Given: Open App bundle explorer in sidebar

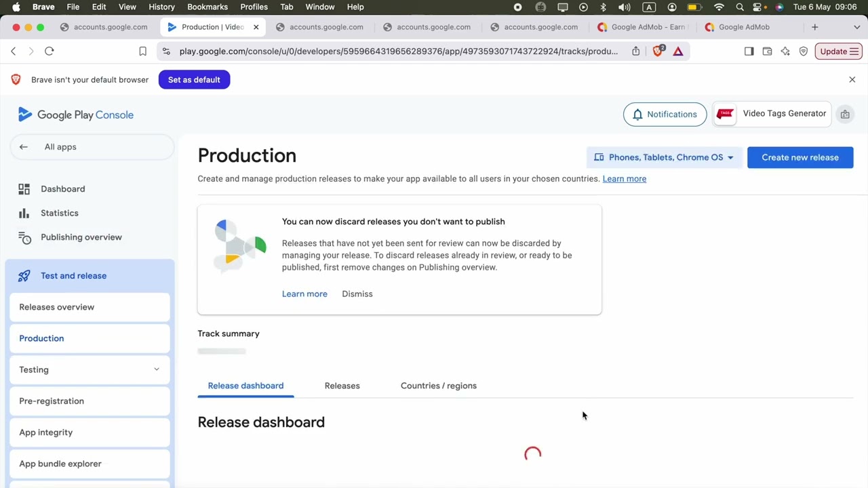Looking at the screenshot, I should pos(90,464).
